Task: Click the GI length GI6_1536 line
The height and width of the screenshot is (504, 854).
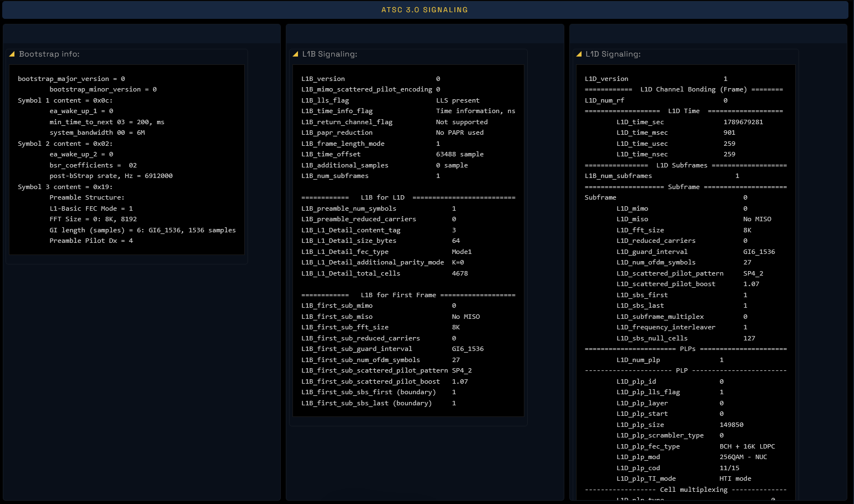Action: (x=143, y=230)
